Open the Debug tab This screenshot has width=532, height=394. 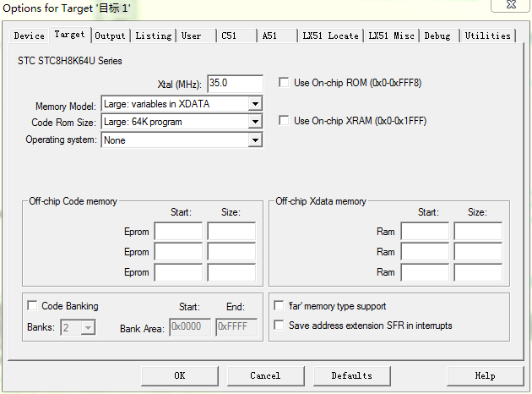[x=439, y=36]
